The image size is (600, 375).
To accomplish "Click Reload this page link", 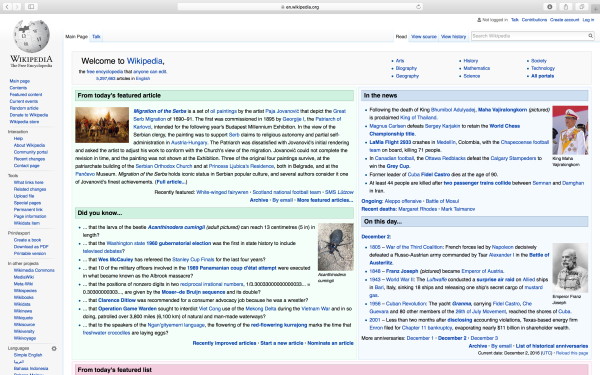I will (x=572, y=353).
